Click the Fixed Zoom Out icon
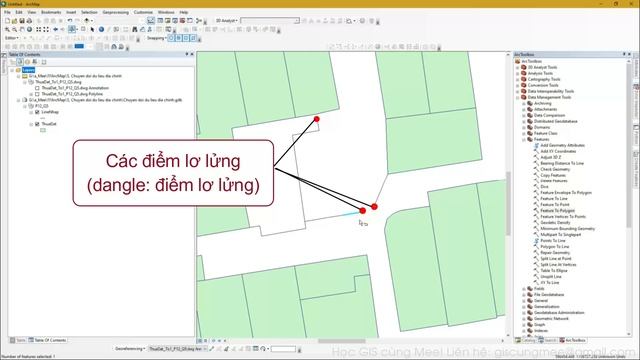The image size is (640, 360). (x=46, y=29)
